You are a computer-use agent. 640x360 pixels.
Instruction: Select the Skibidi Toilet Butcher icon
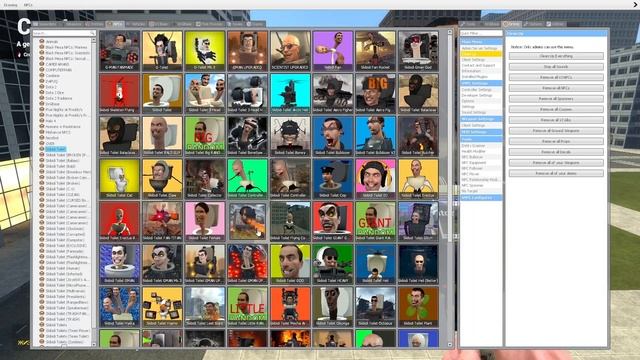[x=418, y=136]
